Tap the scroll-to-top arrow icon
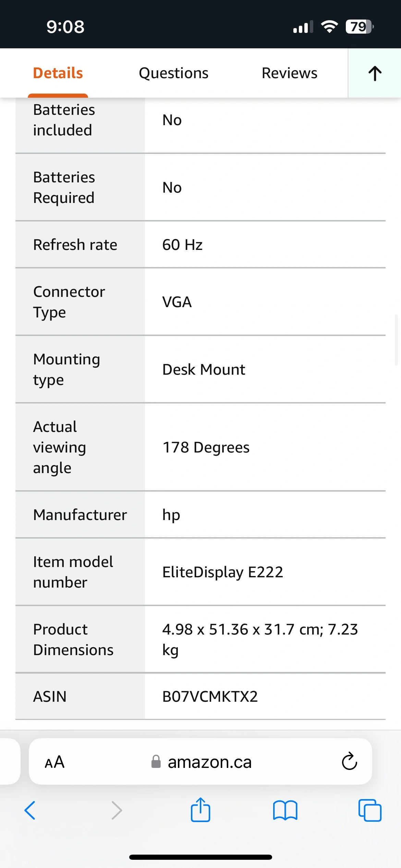Viewport: 401px width, 868px height. tap(375, 73)
